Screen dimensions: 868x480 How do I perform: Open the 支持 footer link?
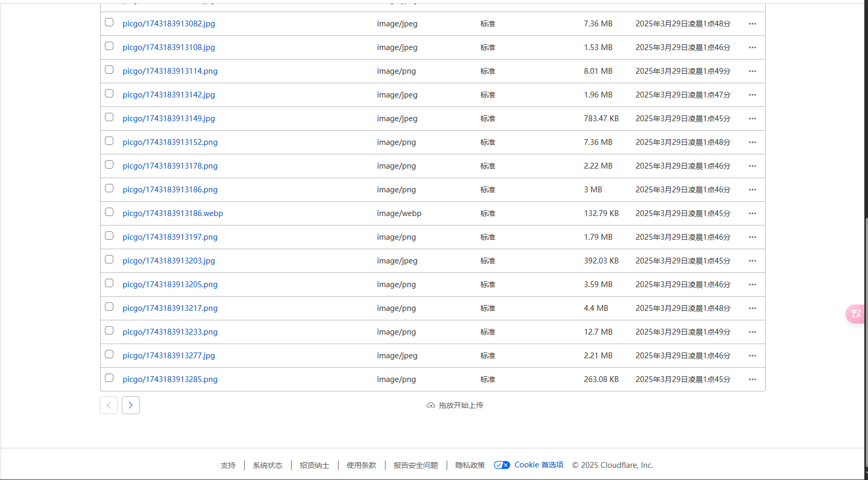point(228,465)
